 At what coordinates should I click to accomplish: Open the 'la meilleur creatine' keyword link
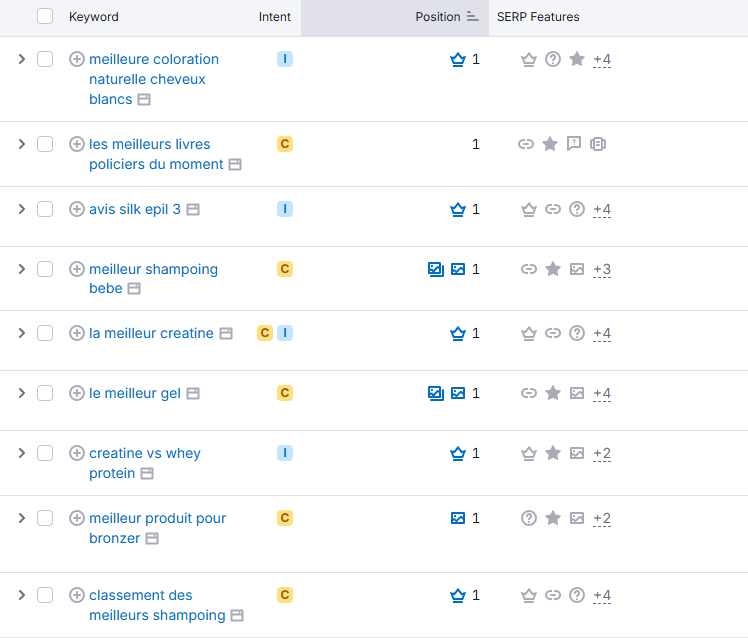(151, 333)
